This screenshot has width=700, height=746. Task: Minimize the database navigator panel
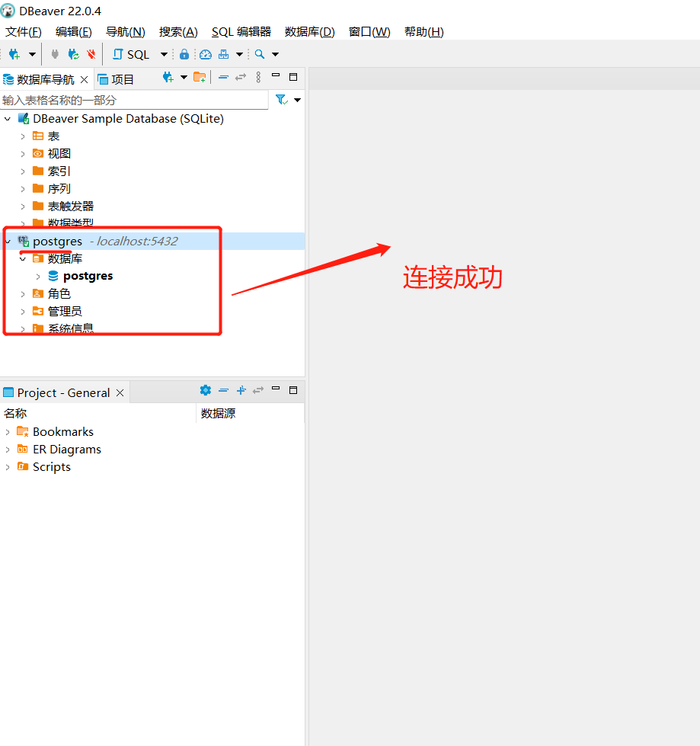(276, 75)
